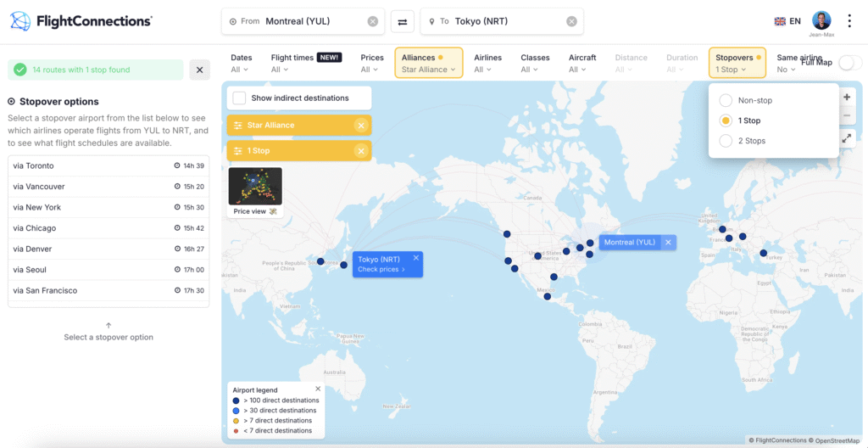The width and height of the screenshot is (868, 448).
Task: Choose the 2 Stops radio option
Action: click(x=726, y=141)
